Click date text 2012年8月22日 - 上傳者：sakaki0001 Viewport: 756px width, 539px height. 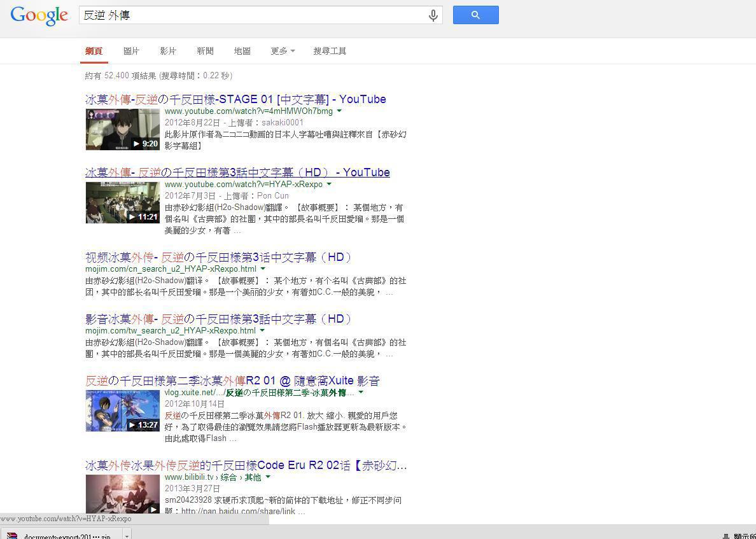point(234,122)
